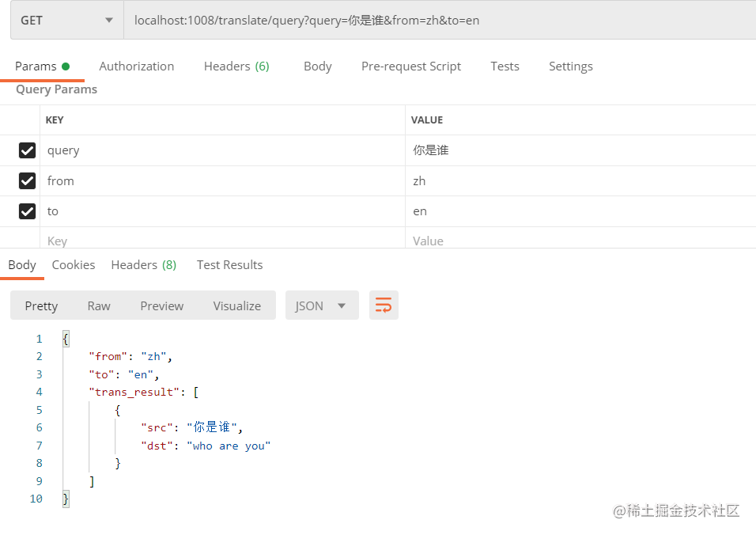756x535 pixels.
Task: Open the JSON format dropdown
Action: tap(322, 305)
